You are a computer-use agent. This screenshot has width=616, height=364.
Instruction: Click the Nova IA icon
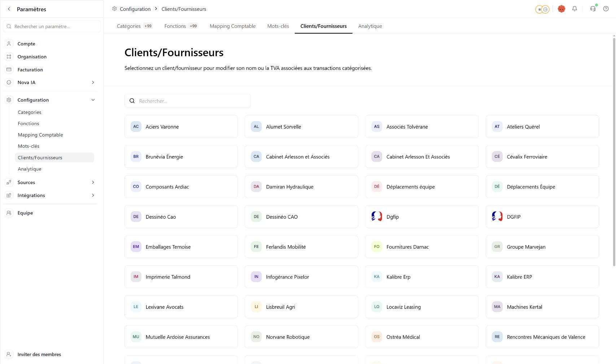9,83
